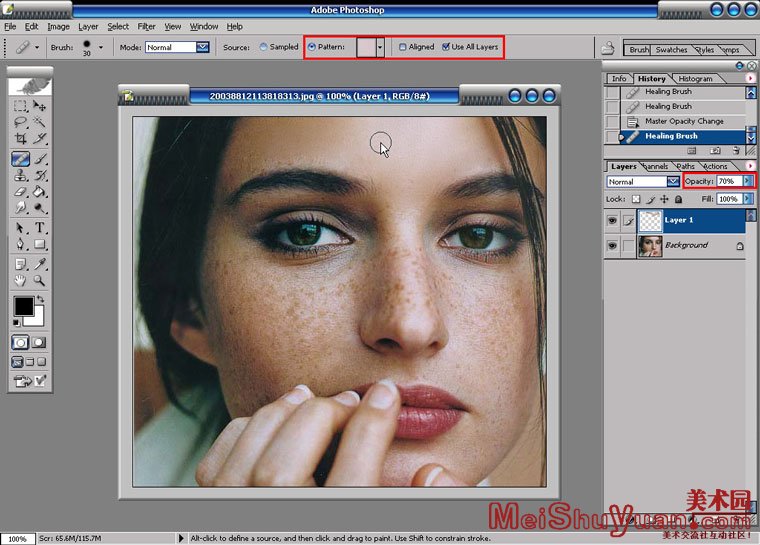
Task: Select the Crop tool
Action: 20,140
